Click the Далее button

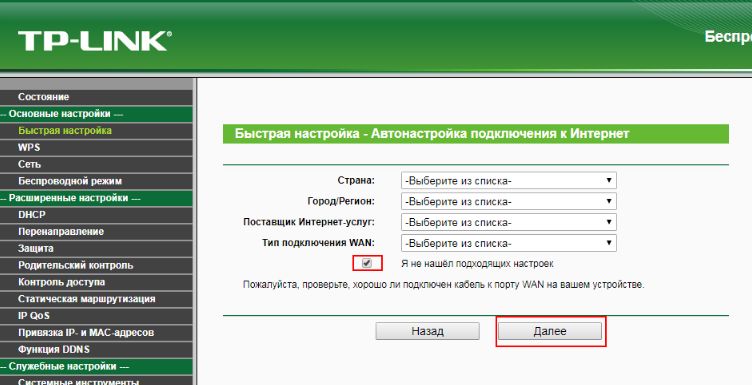pos(550,331)
